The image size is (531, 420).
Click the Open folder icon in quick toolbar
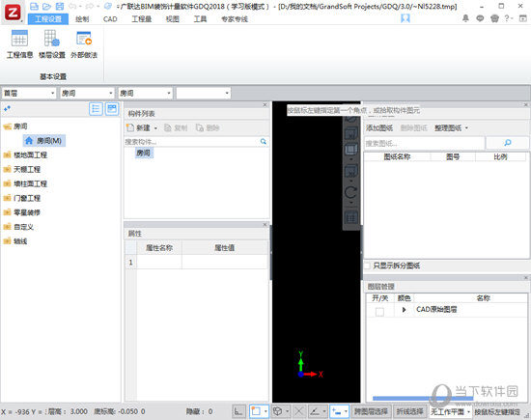coord(46,6)
